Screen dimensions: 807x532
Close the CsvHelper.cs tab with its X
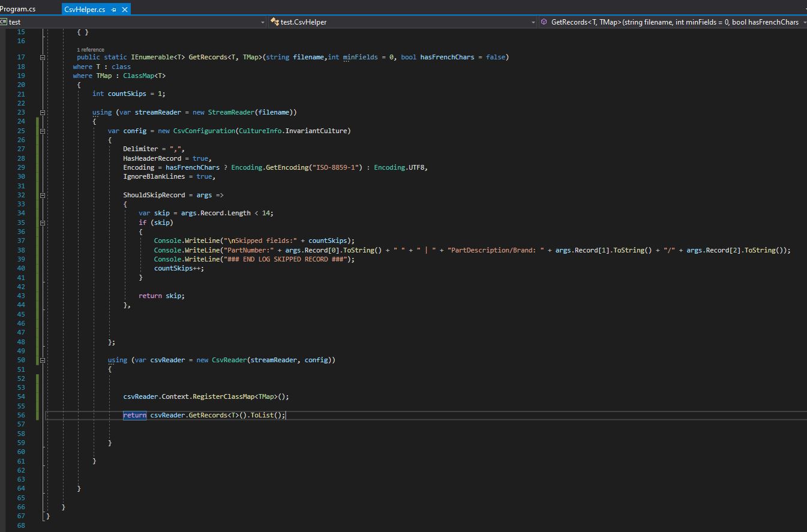(x=125, y=9)
